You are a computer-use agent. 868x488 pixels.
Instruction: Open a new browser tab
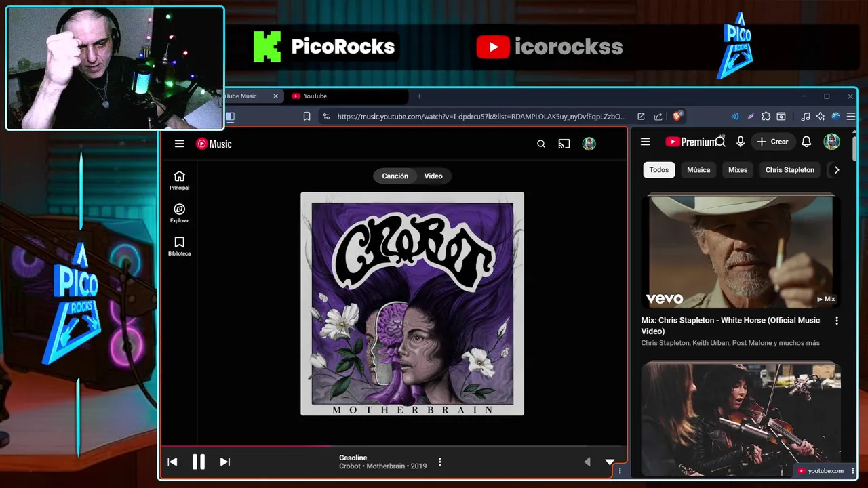419,96
